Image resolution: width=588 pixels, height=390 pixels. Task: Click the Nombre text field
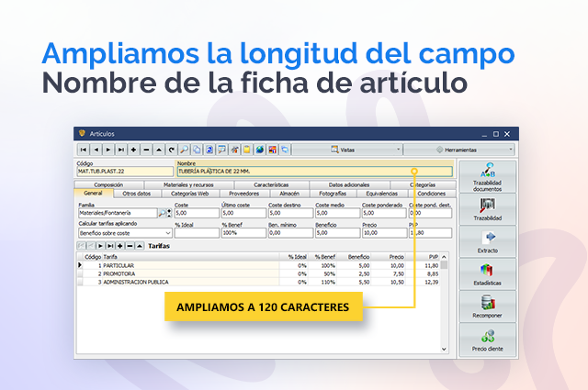[x=294, y=172]
